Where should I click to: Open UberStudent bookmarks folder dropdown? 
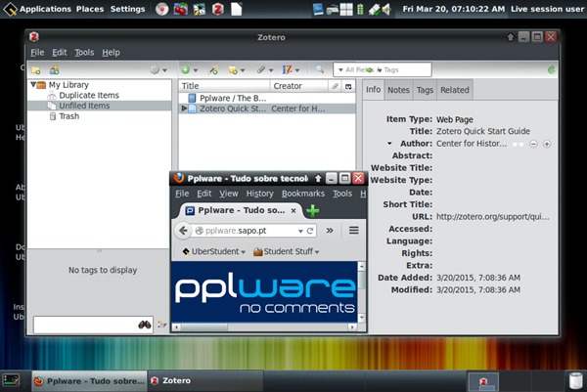213,252
